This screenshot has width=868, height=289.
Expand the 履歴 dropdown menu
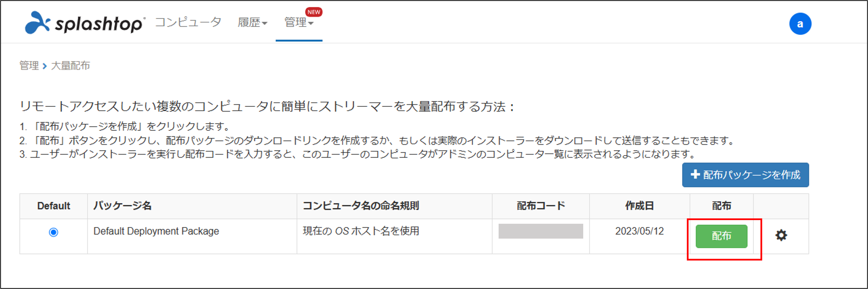click(252, 23)
